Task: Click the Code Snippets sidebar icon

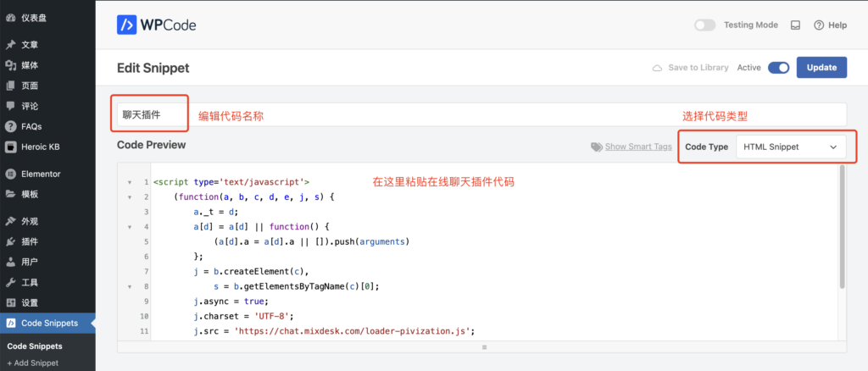Action: pos(10,323)
